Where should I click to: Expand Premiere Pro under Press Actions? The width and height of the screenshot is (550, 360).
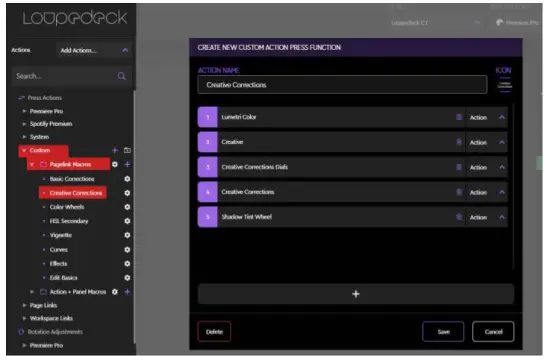click(24, 111)
